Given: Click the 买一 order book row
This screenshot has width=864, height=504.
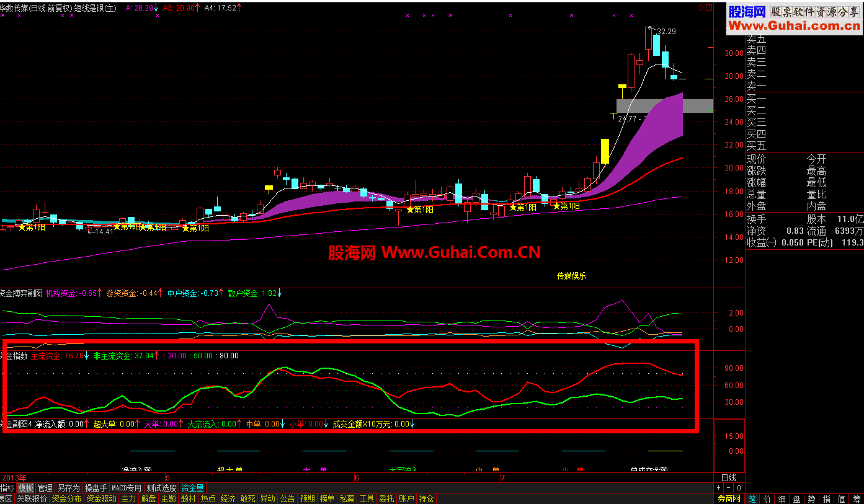Looking at the screenshot, I should pos(756,99).
